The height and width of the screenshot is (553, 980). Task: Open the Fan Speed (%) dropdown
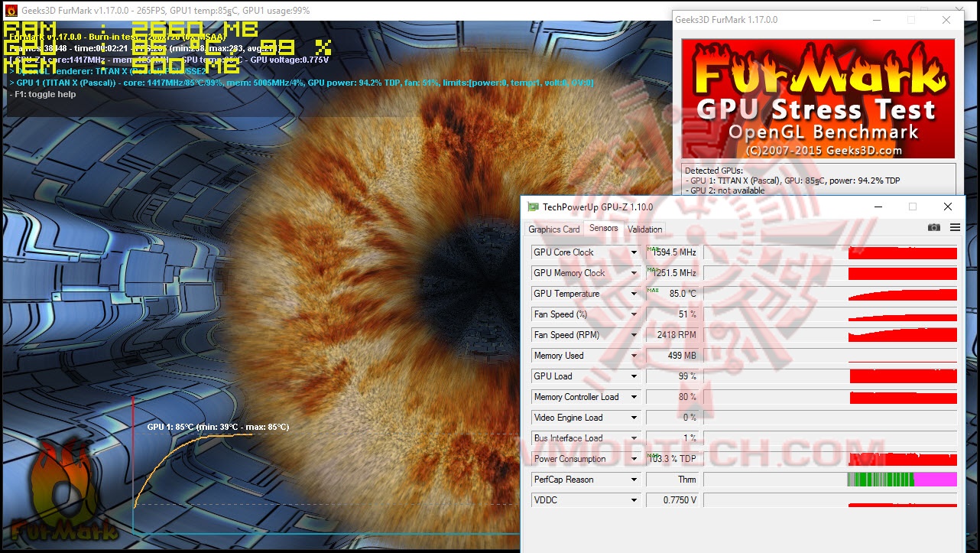(634, 314)
